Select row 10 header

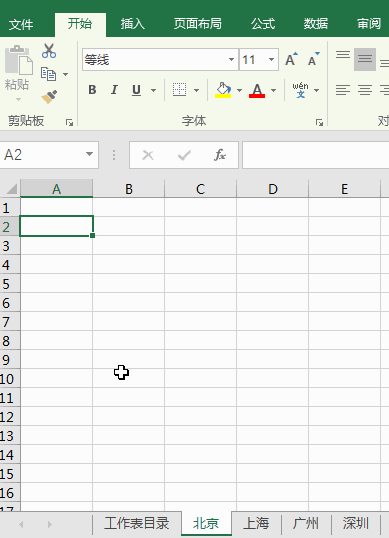click(x=10, y=379)
